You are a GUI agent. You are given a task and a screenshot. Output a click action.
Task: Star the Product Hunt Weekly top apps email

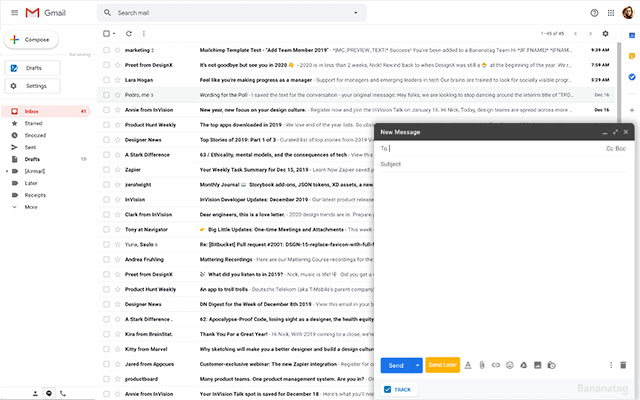(118, 124)
